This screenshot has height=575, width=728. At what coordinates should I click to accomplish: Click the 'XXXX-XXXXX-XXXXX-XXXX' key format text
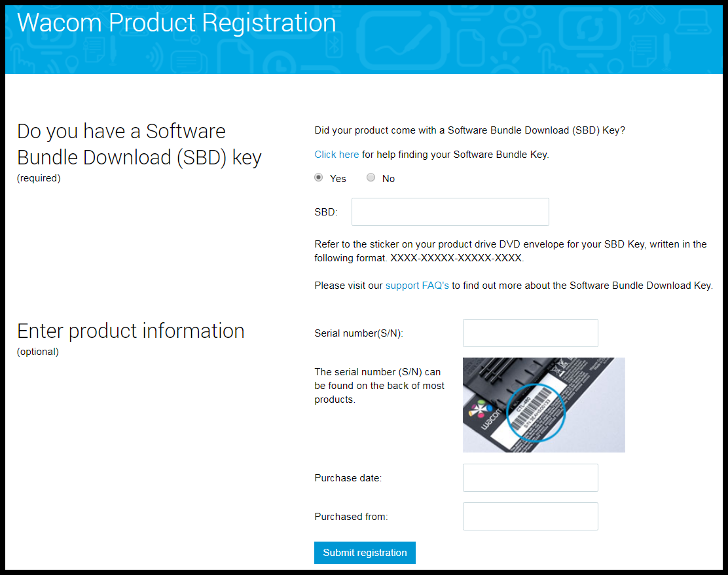(x=456, y=258)
